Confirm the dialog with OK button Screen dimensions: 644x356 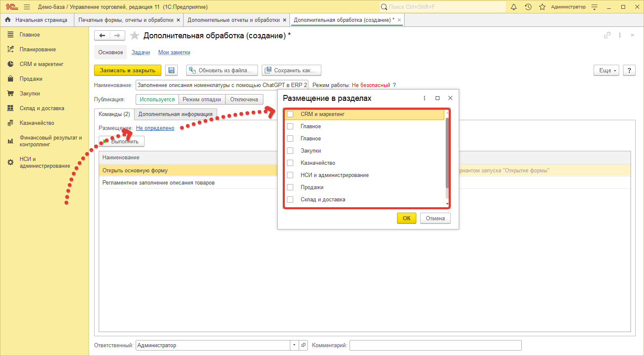coord(406,218)
